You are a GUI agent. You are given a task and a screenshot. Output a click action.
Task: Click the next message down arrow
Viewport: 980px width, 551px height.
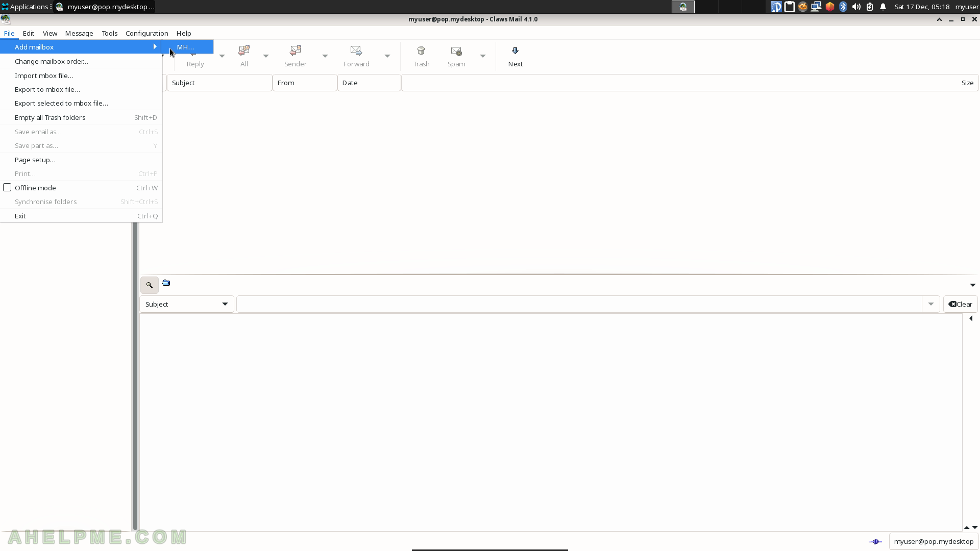(x=974, y=528)
